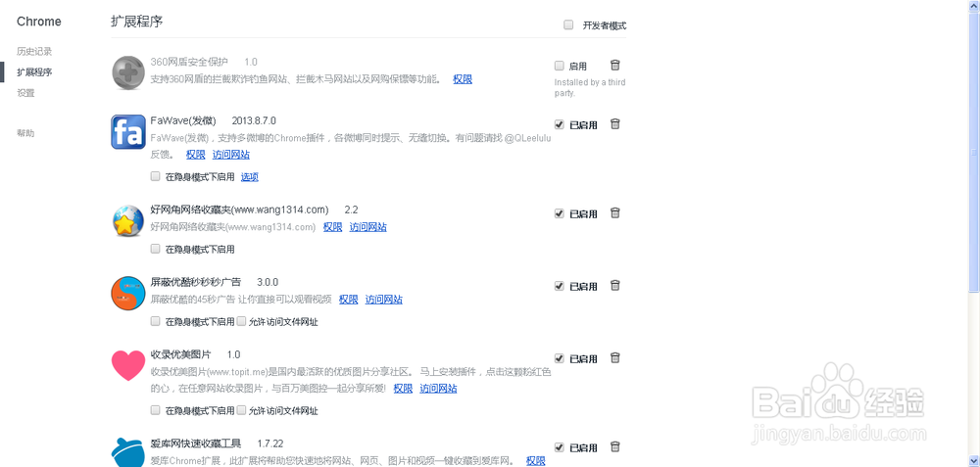The height and width of the screenshot is (467, 980).
Task: Open 帮助 in the Chrome sidebar
Action: click(25, 133)
